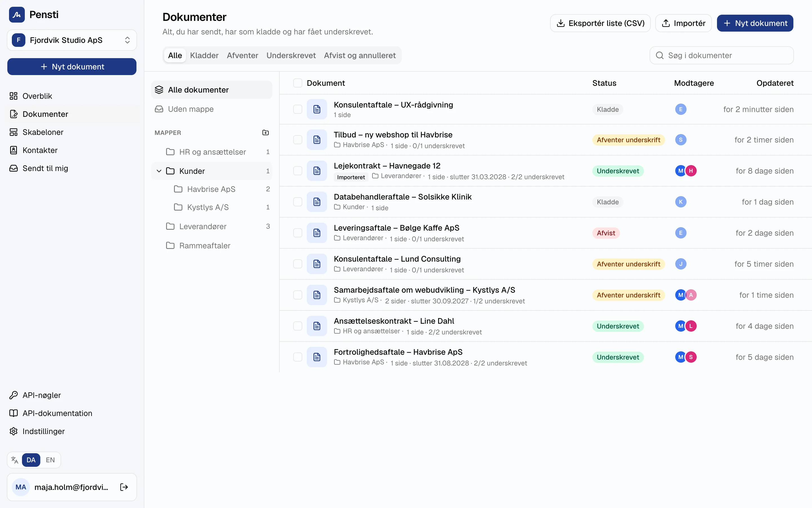
Task: Select the Leverandører folder
Action: tap(211, 226)
